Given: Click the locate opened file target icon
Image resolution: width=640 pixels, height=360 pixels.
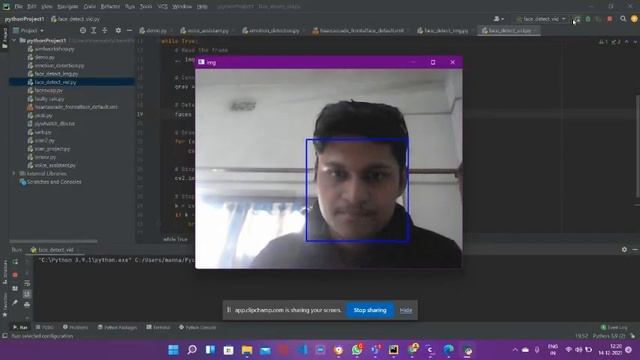Looking at the screenshot, I should tap(83, 31).
